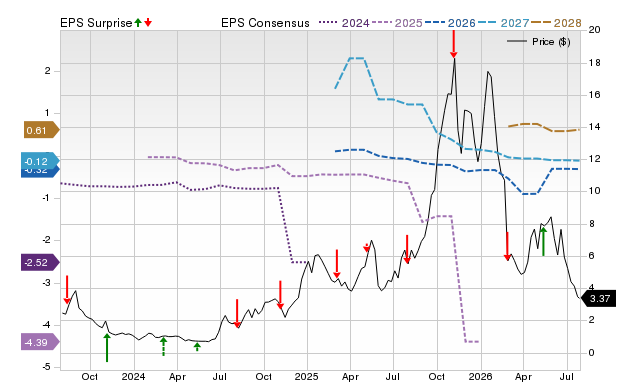Click the 18 on the price axis
Viewport: 640px width, 382px height.
point(595,63)
